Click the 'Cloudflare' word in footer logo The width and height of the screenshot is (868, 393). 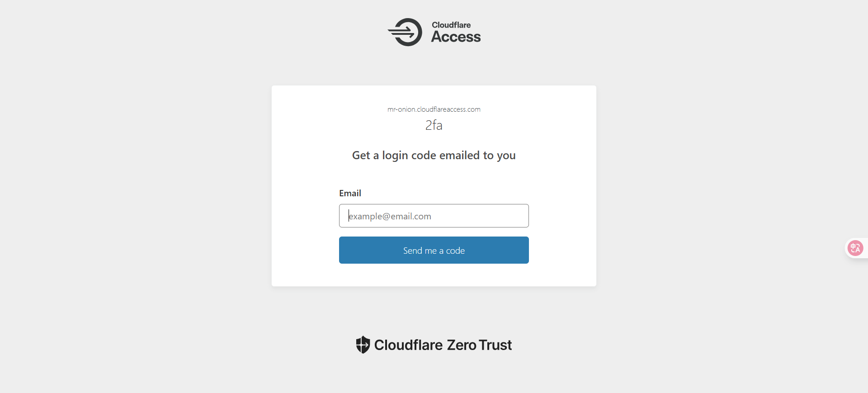click(408, 345)
